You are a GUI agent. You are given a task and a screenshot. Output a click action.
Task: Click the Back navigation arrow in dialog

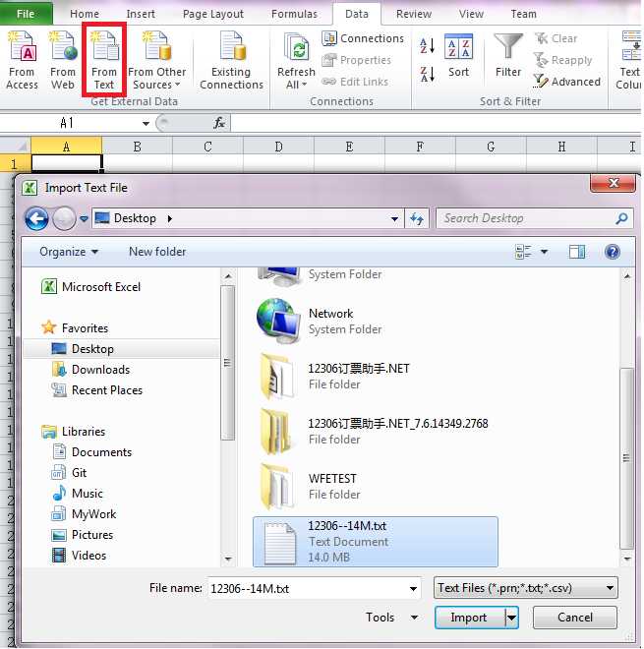36,218
